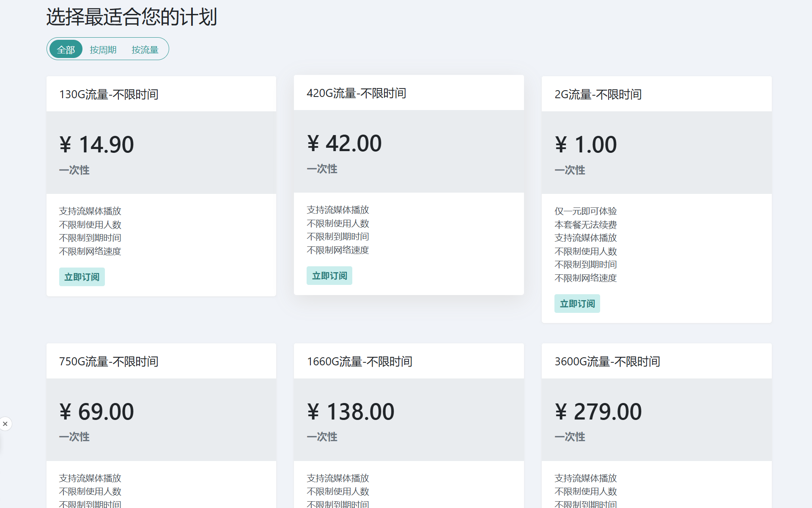Click the ¥ 279.00 price block
This screenshot has height=508, width=812.
coord(598,411)
